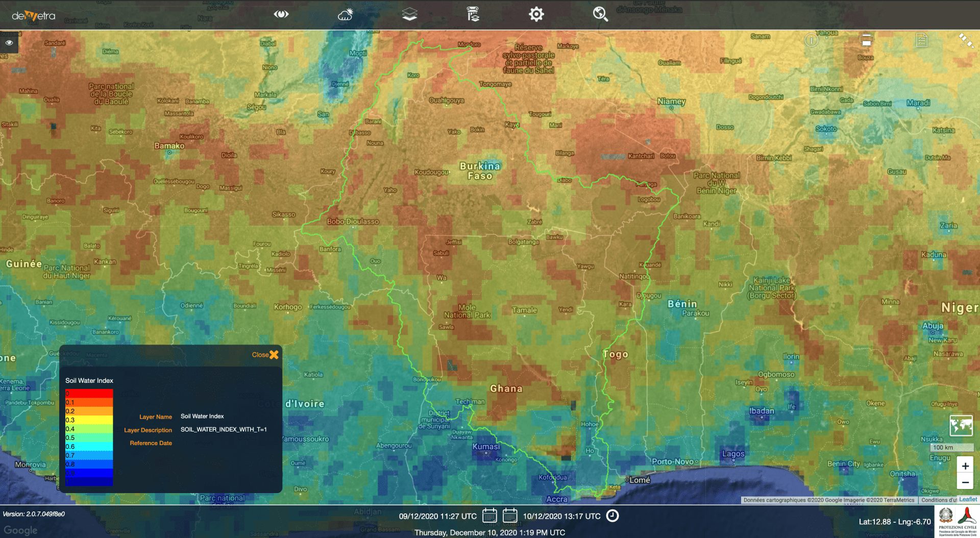Click the start date 09/12/2020 11:27 UTC
Screen dimensions: 980x538
click(437, 517)
